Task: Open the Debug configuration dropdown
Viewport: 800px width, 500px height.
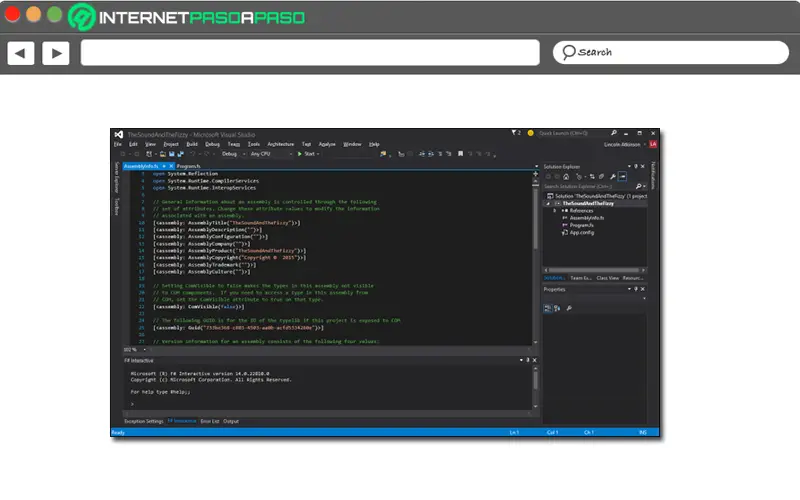Action: coord(234,154)
